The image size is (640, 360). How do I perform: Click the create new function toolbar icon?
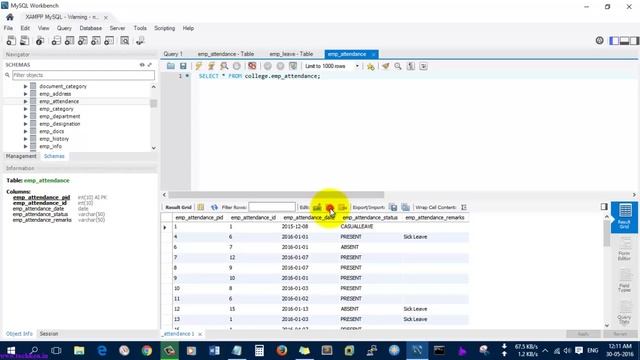(109, 40)
